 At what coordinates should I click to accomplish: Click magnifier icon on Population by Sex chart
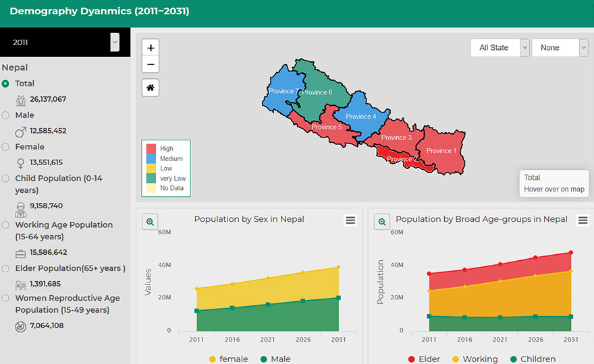(x=150, y=222)
